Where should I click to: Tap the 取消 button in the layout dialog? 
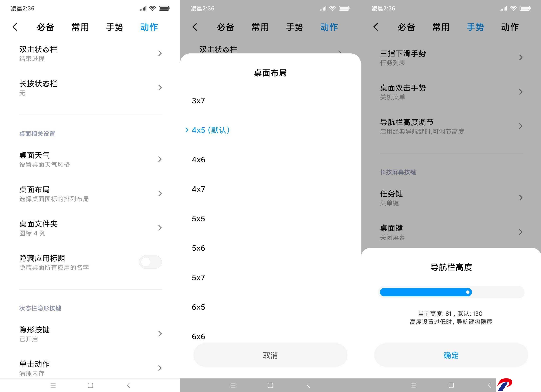click(x=270, y=355)
